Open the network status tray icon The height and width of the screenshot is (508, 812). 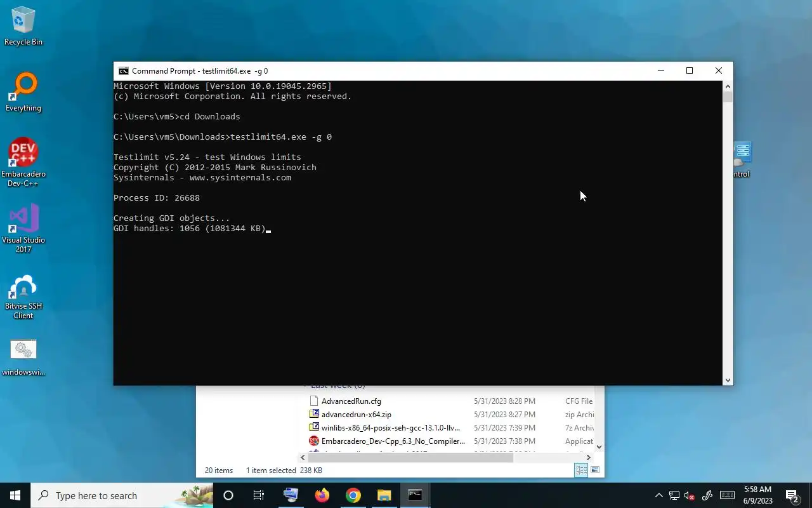click(674, 496)
